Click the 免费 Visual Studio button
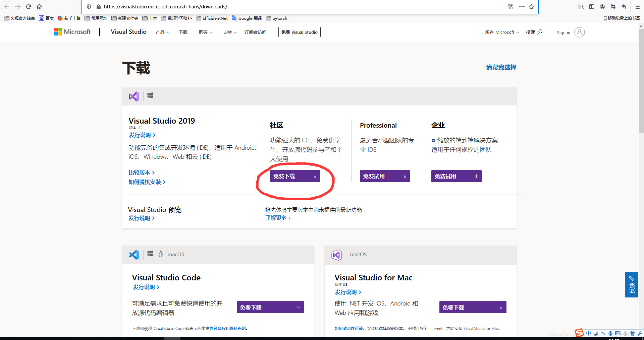The image size is (644, 340). 300,32
